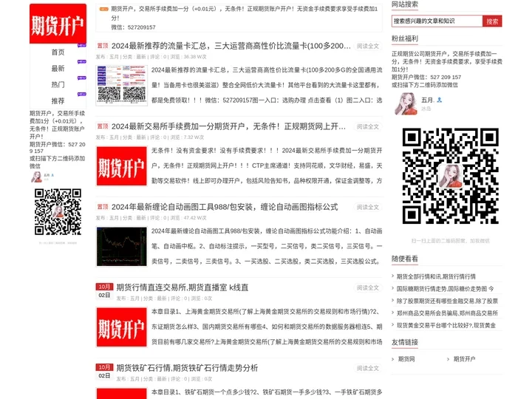Click the blue user icon next to 五月
This screenshot has height=399, width=532.
[440, 100]
